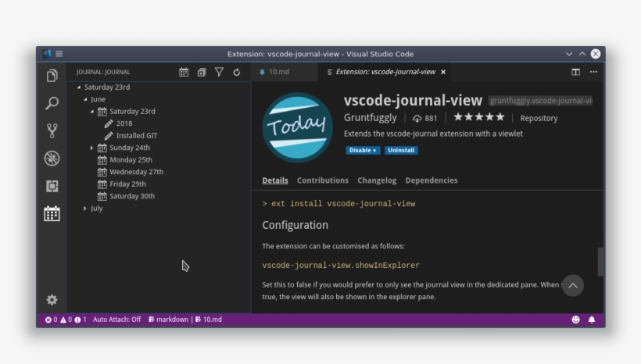The width and height of the screenshot is (641, 364).
Task: Click the smiley feedback icon
Action: 575,319
